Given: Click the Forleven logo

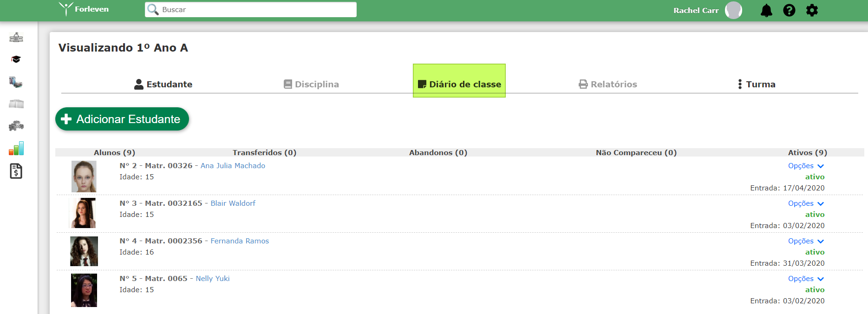Looking at the screenshot, I should pyautogui.click(x=84, y=9).
